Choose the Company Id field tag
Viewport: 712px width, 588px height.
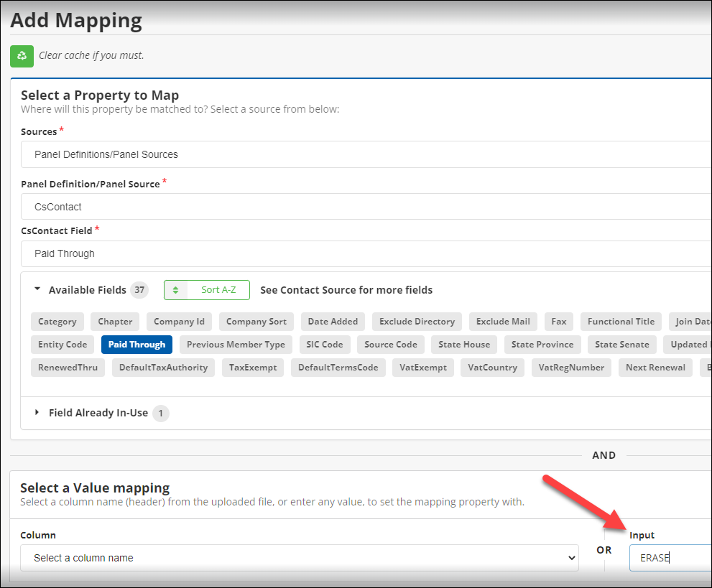coord(179,322)
